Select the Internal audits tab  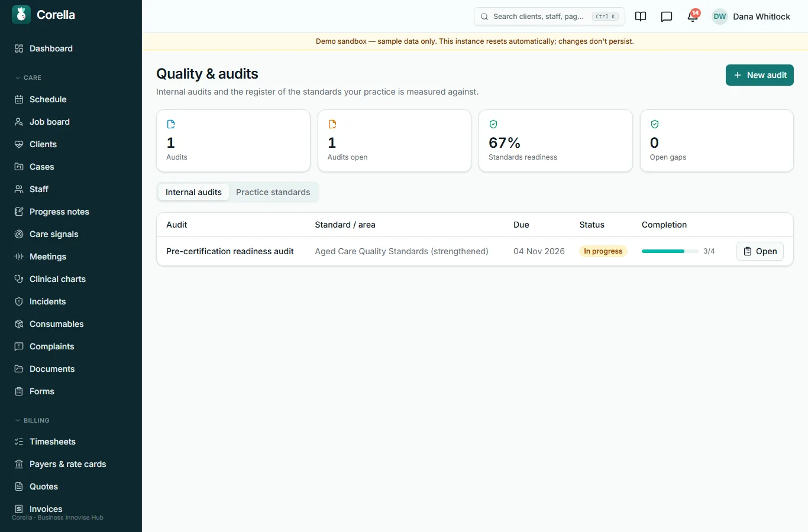coord(193,192)
